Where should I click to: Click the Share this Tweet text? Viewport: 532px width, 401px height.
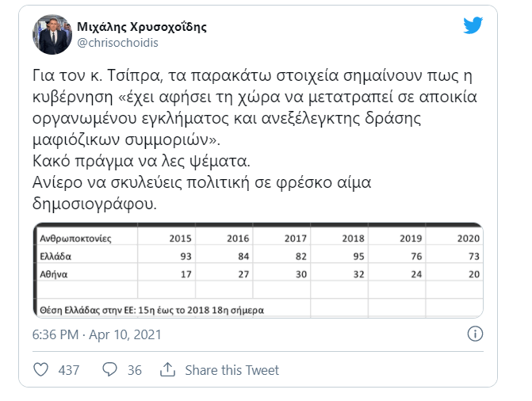[x=232, y=370]
